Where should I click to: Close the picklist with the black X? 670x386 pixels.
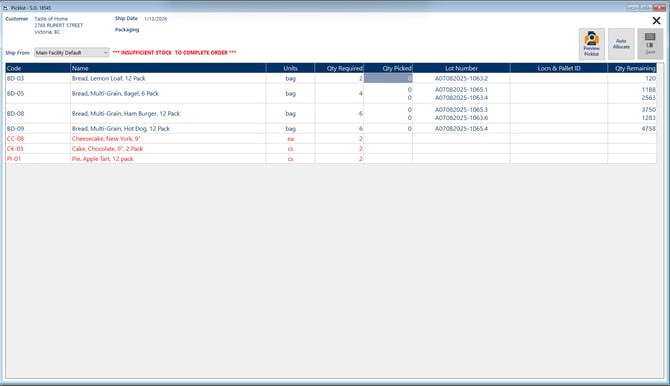tap(656, 21)
